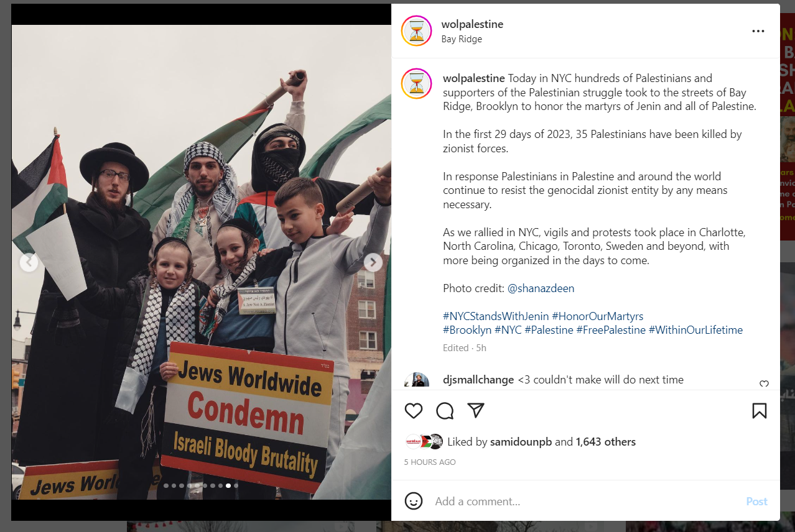Go to previous photo in carousel
Screen dimensions: 795x532
[x=29, y=262]
